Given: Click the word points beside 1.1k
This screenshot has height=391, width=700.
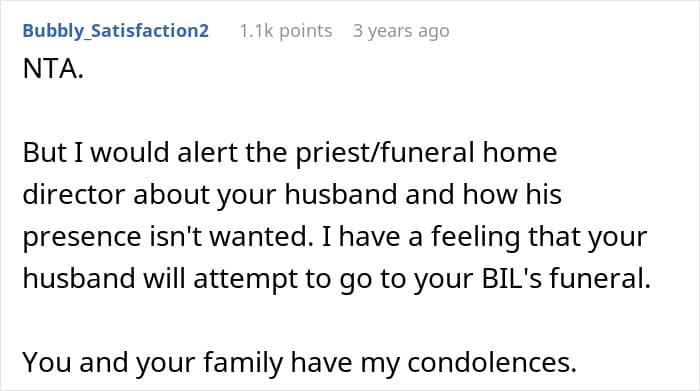Looking at the screenshot, I should coord(306,32).
